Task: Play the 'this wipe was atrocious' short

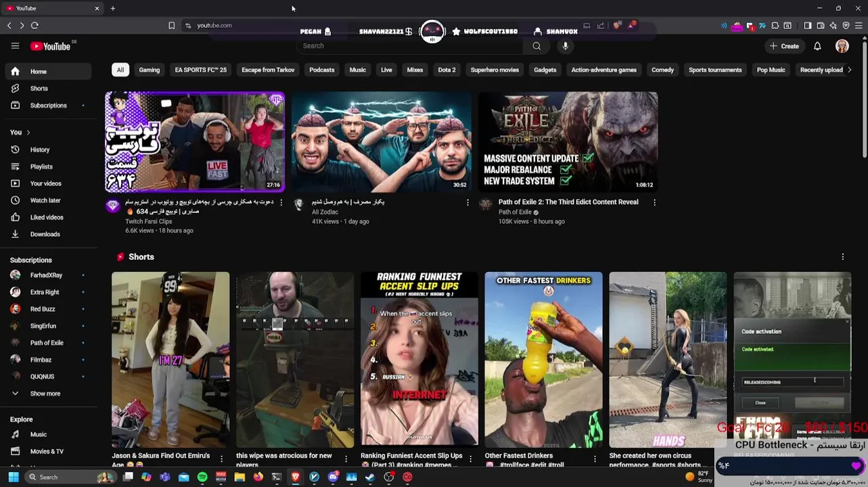Action: [295, 360]
